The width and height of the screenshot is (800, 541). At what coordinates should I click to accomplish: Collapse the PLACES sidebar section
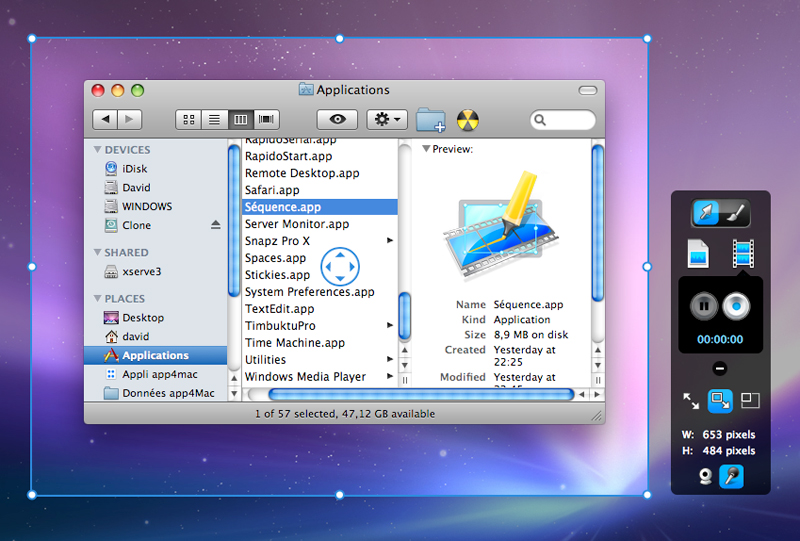[x=97, y=298]
